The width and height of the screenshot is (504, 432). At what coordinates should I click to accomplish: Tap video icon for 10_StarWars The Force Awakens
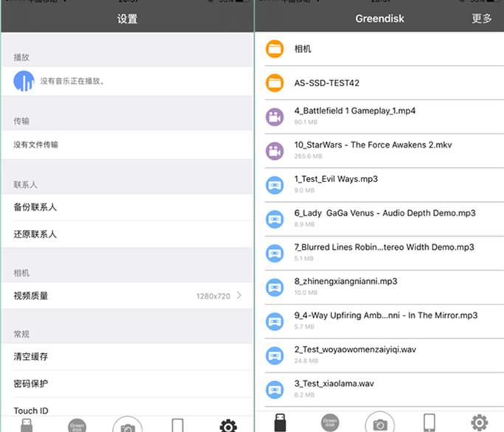click(x=275, y=151)
